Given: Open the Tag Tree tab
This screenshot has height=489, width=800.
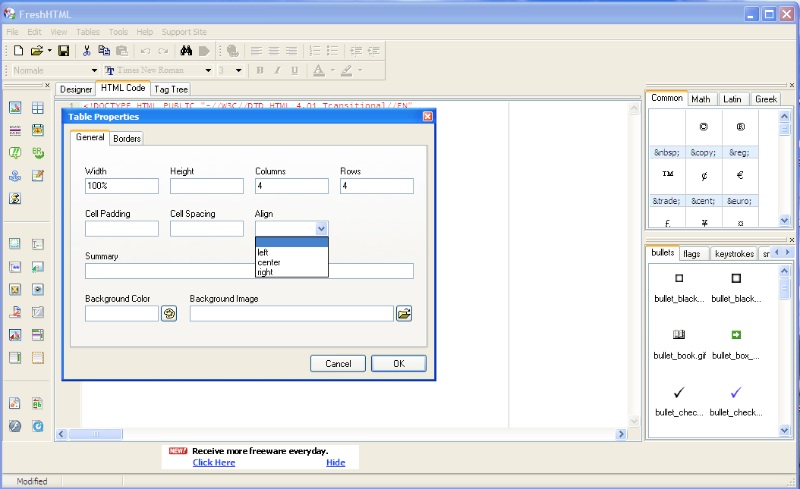Looking at the screenshot, I should click(x=170, y=89).
